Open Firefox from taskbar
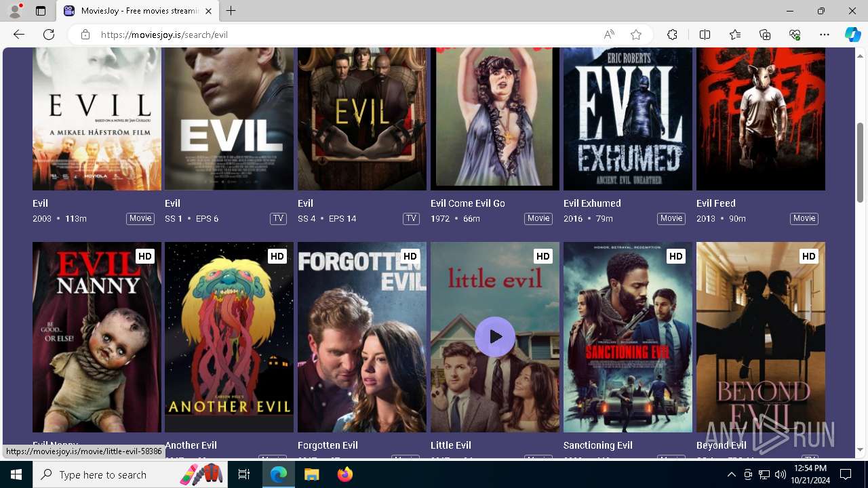The width and height of the screenshot is (868, 488). (x=344, y=474)
